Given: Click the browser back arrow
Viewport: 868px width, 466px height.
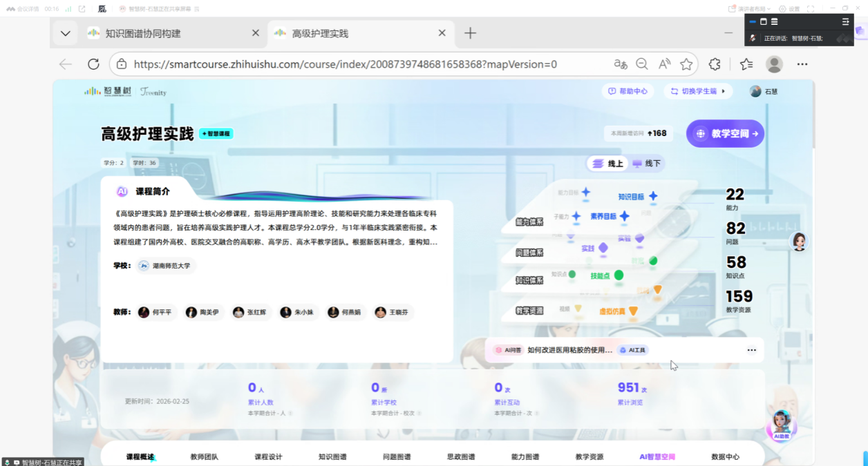Looking at the screenshot, I should [66, 64].
